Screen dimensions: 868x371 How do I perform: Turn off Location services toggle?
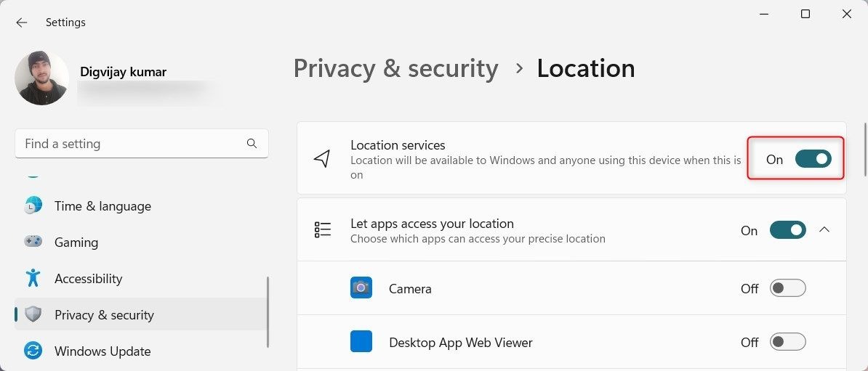pyautogui.click(x=813, y=159)
